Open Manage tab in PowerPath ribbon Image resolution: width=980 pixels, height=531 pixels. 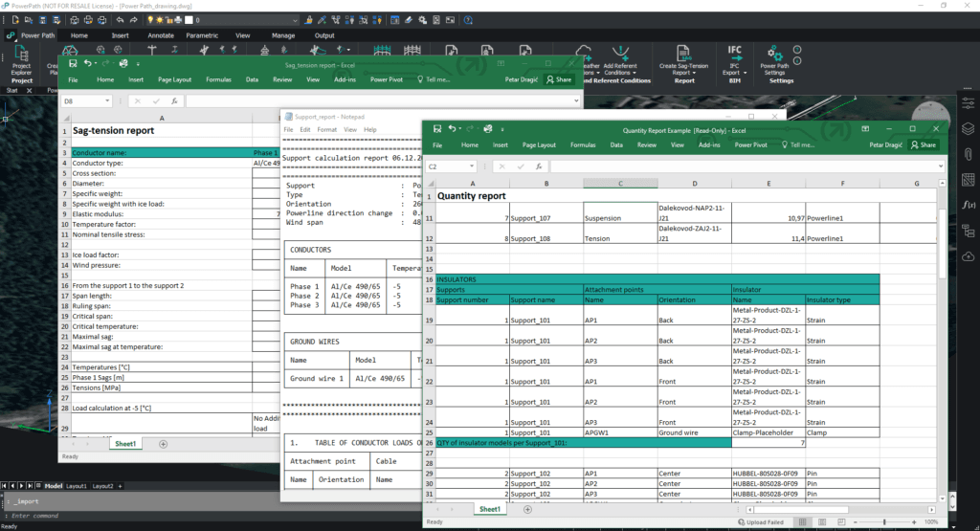[283, 35]
